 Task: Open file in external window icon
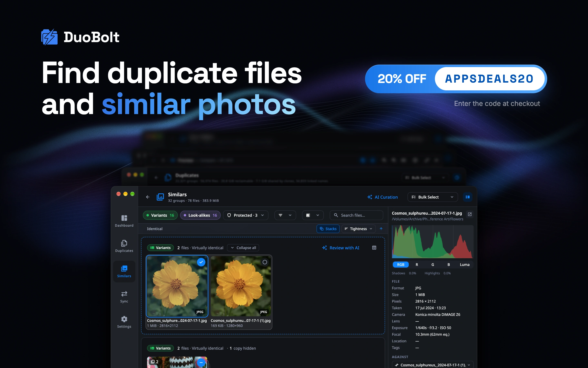(x=470, y=214)
